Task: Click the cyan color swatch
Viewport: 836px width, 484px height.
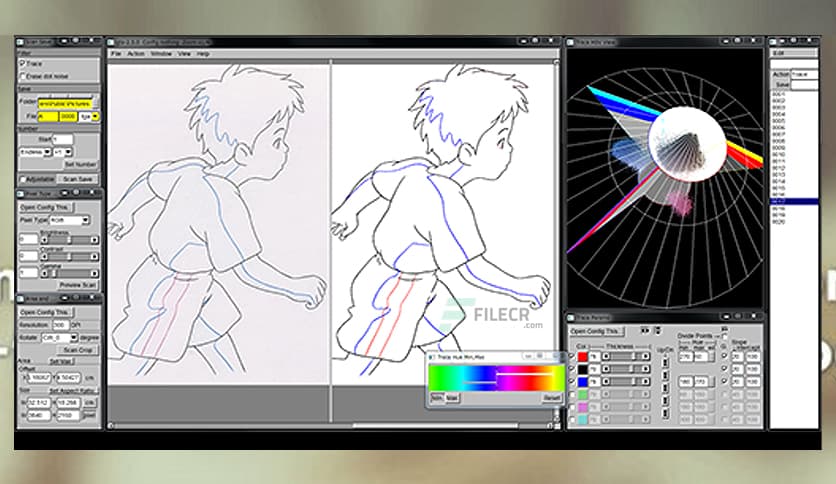Action: (583, 420)
